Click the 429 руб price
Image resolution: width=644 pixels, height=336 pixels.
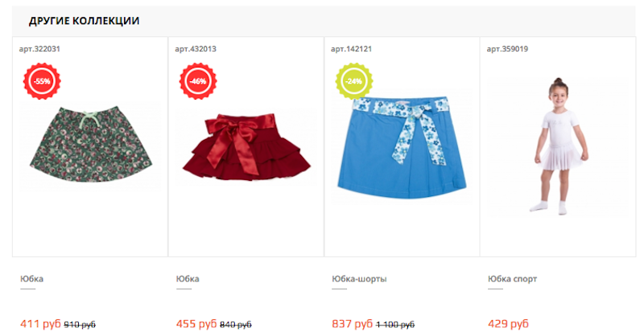click(x=508, y=324)
